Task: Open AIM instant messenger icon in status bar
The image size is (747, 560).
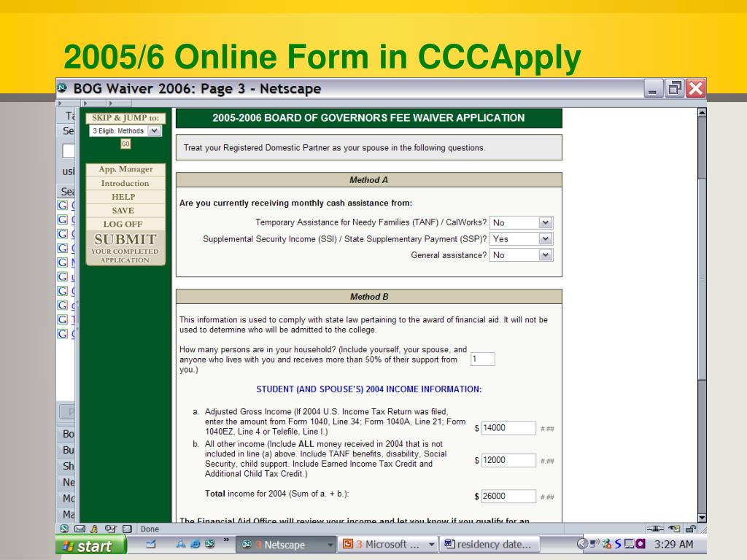Action: (x=94, y=529)
